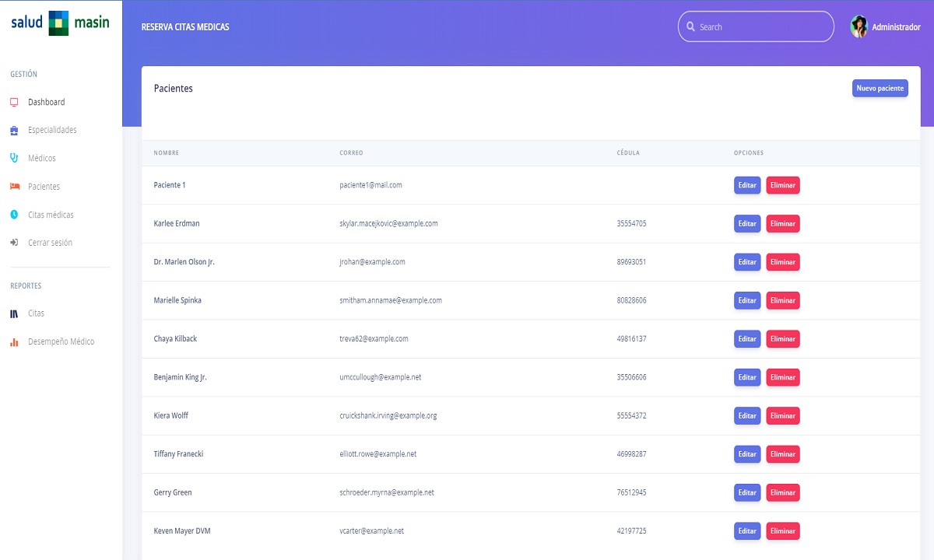Viewport: 934px width, 560px height.
Task: Click the Pacientes card heading
Action: coord(174,89)
